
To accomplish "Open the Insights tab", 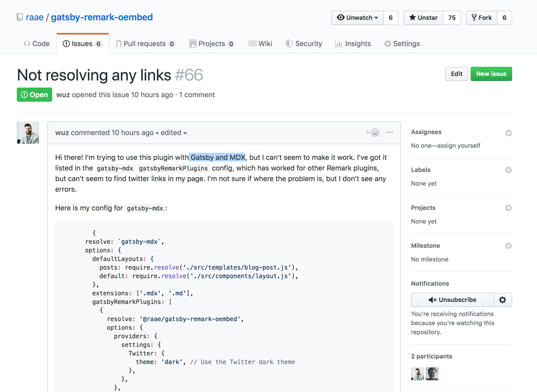I will pyautogui.click(x=353, y=43).
